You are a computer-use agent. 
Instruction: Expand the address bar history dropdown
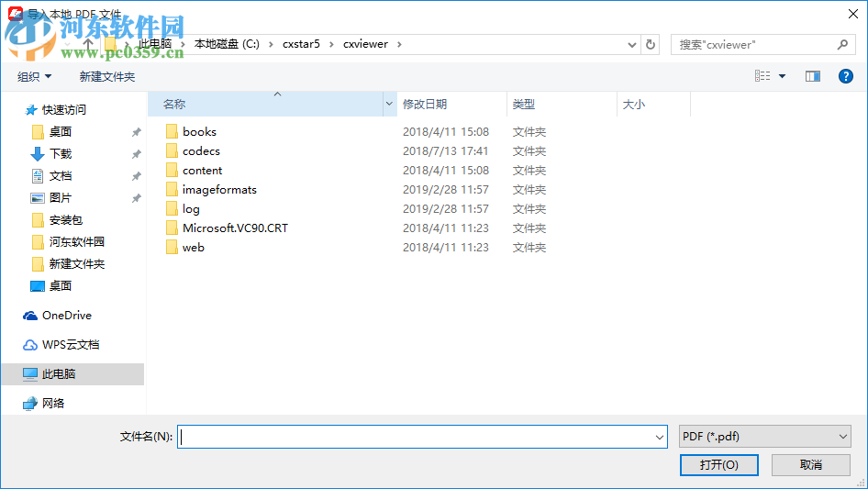point(631,44)
